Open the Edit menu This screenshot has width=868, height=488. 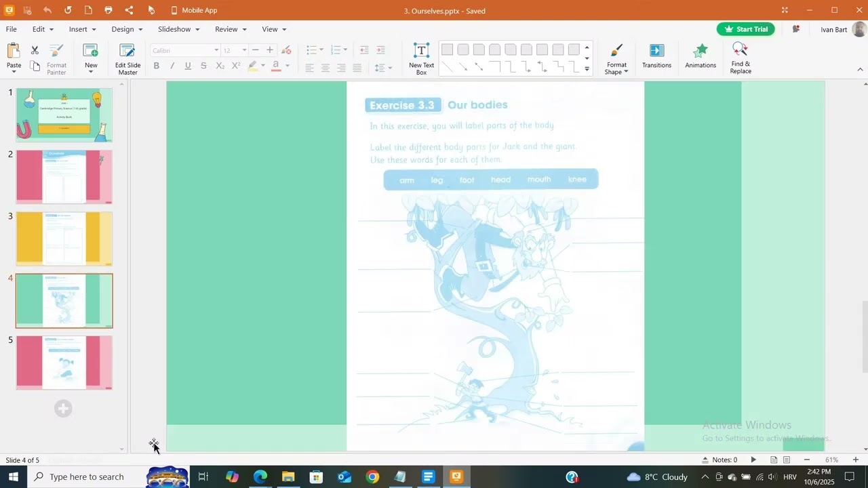(x=45, y=29)
